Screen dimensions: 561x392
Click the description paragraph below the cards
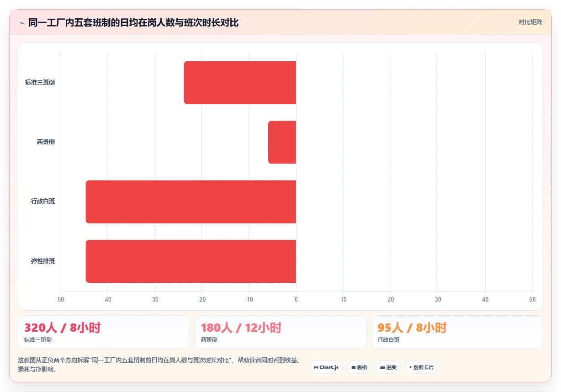[160, 365]
